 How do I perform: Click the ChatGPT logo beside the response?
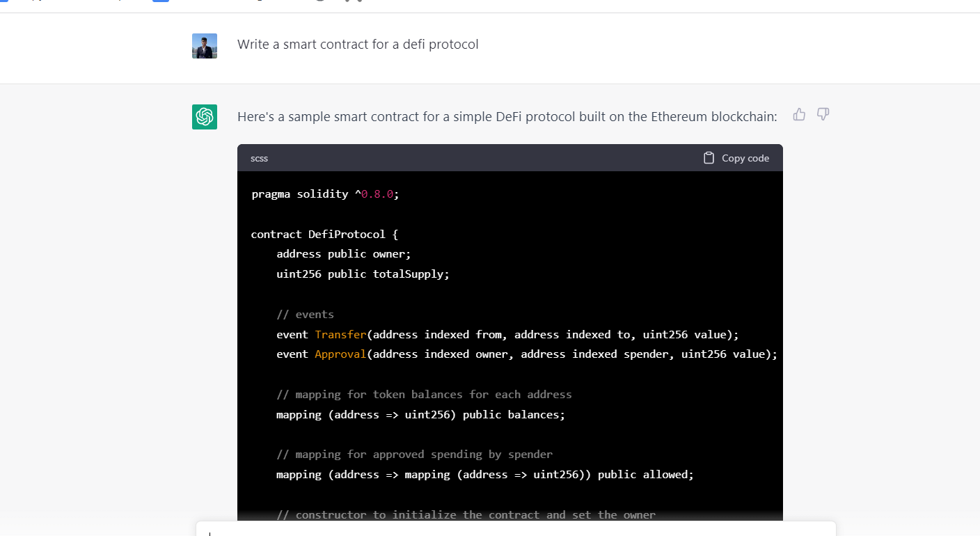click(x=205, y=117)
